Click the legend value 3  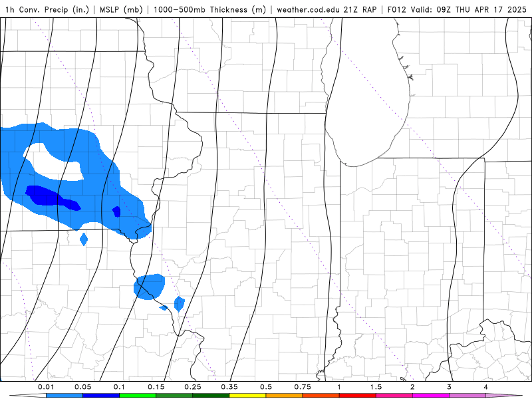(x=450, y=387)
